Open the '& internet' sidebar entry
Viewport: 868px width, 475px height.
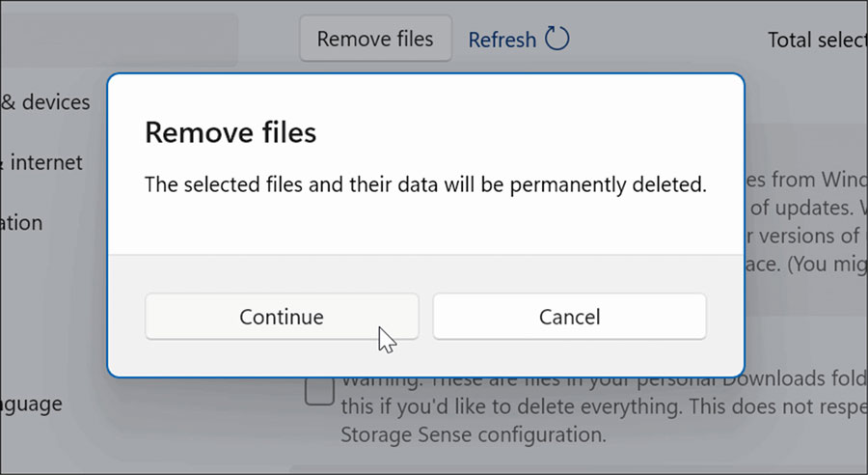pos(41,162)
